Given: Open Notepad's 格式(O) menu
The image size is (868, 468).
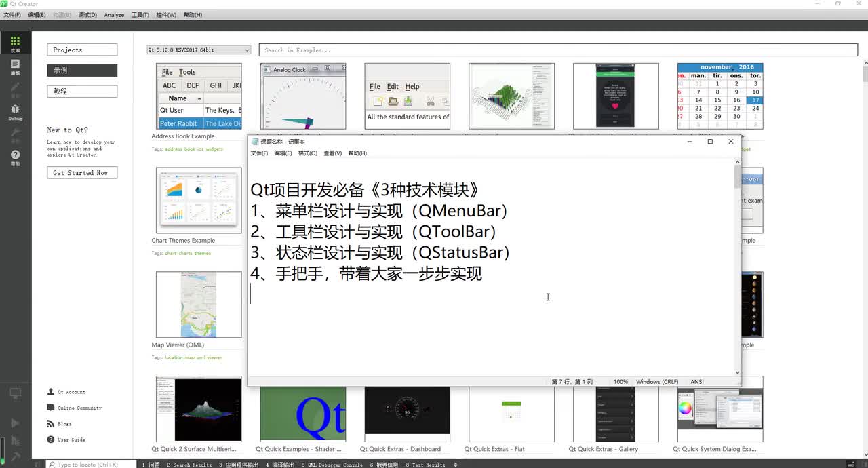Looking at the screenshot, I should click(x=308, y=153).
